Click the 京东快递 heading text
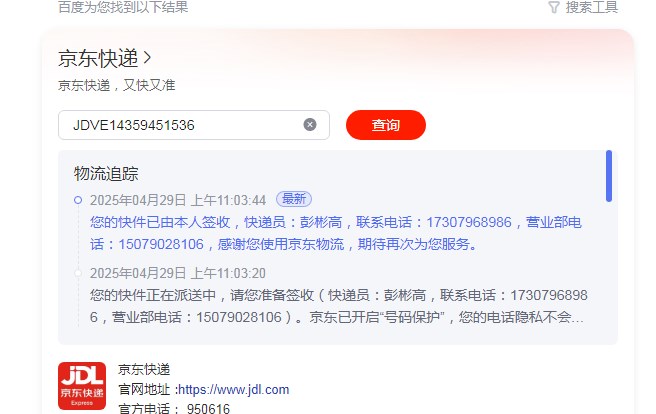656x414 pixels. click(98, 58)
